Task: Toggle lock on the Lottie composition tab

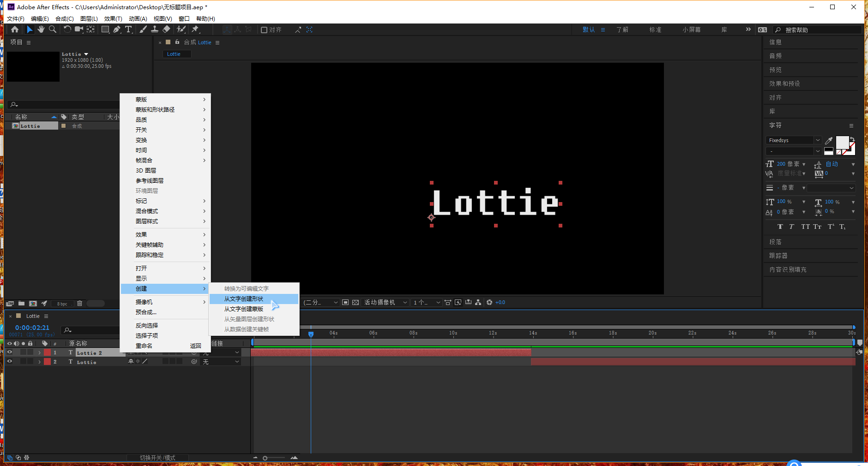Action: [x=177, y=42]
